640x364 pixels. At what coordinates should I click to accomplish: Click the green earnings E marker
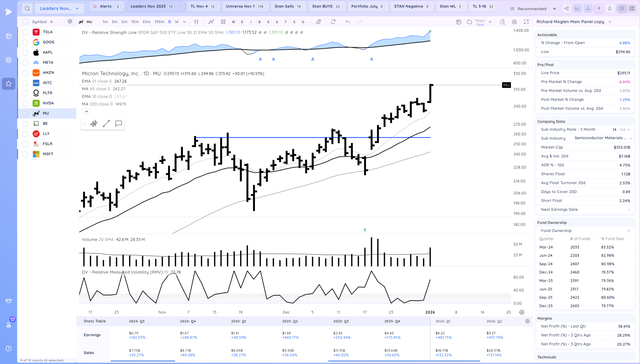tap(365, 230)
